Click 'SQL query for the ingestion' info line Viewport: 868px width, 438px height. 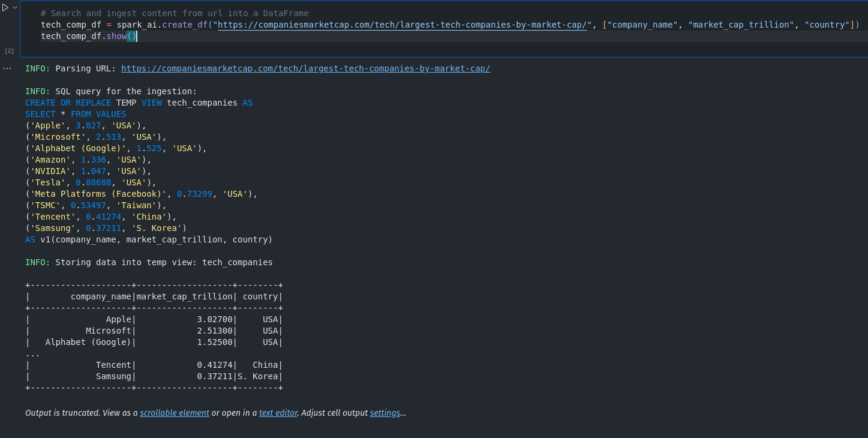(111, 91)
